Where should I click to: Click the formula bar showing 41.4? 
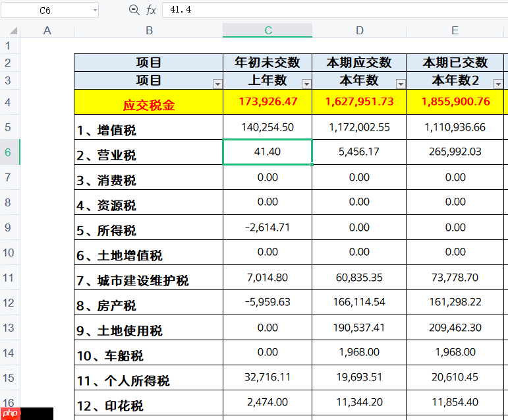coord(329,10)
